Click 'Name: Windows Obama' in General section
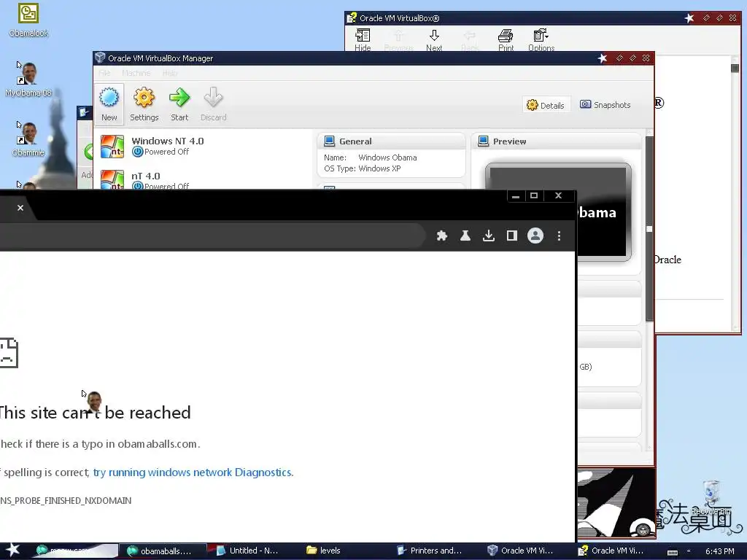This screenshot has height=560, width=747. (x=370, y=157)
